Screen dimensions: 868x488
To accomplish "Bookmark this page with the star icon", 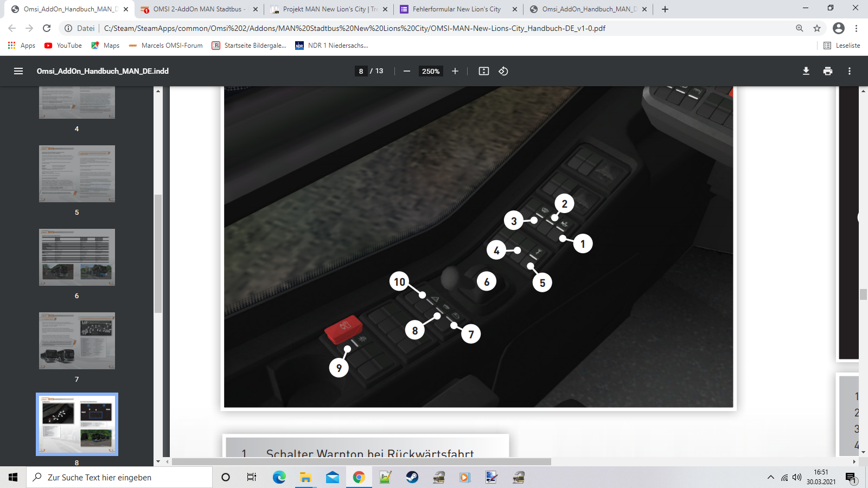I will 817,28.
